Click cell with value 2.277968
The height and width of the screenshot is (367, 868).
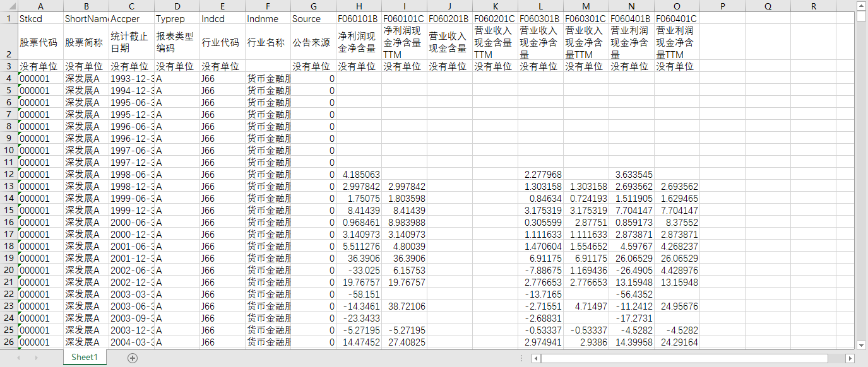(x=540, y=174)
